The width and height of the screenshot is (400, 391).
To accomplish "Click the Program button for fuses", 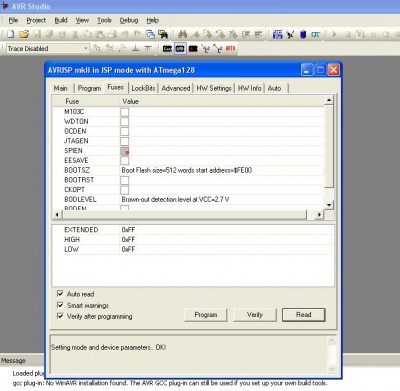I will click(x=206, y=315).
